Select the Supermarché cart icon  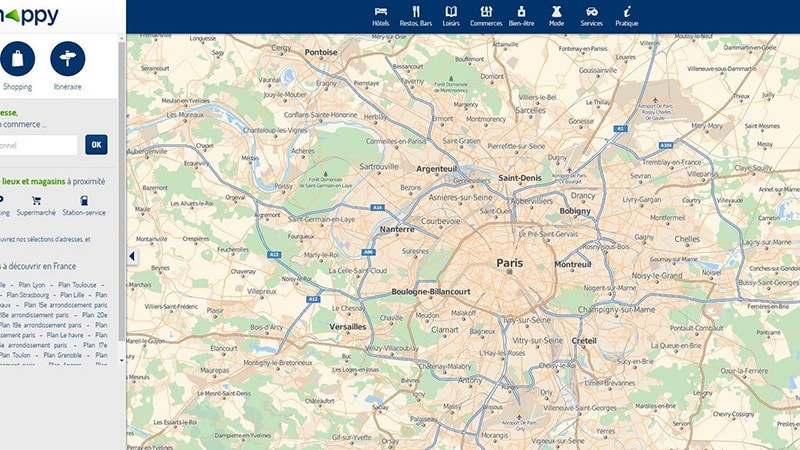point(36,201)
